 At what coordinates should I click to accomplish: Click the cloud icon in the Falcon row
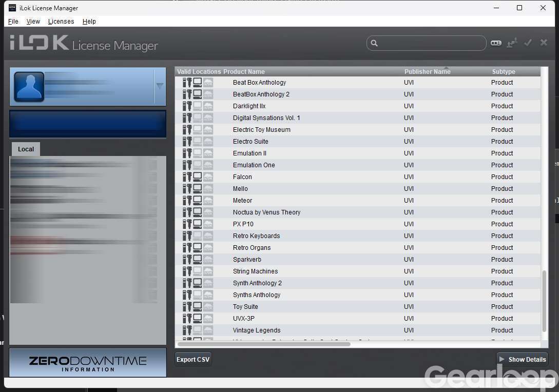(x=208, y=177)
